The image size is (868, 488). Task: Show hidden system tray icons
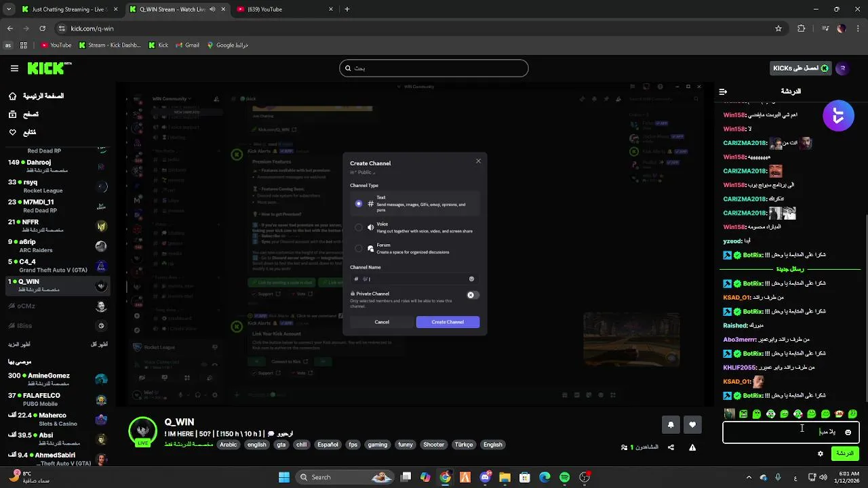pyautogui.click(x=751, y=477)
